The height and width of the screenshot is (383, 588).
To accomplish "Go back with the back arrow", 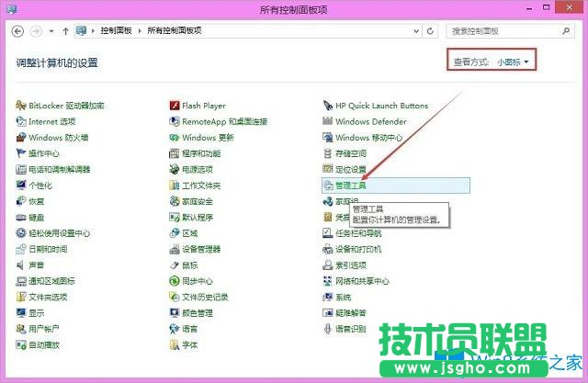I will (x=17, y=31).
